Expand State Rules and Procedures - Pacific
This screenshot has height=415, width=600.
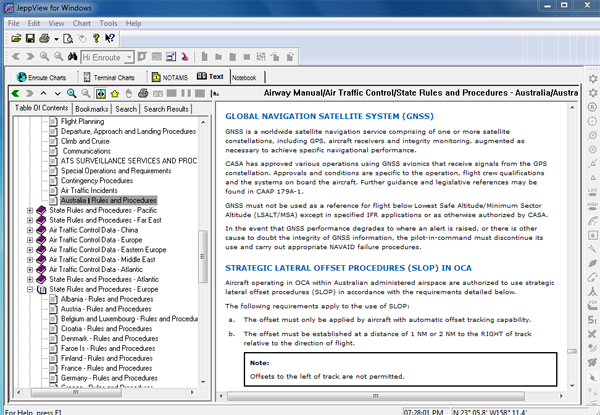(x=30, y=210)
